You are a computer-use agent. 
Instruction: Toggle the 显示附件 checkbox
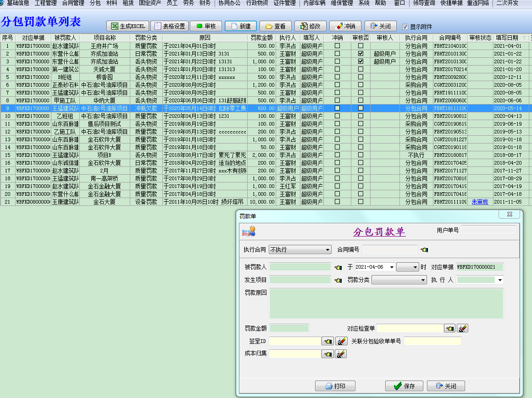[405, 27]
